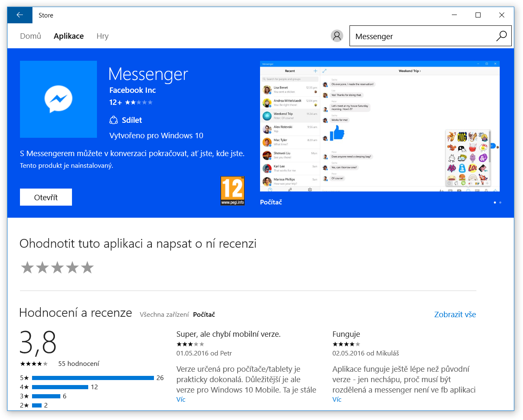
Task: Rate the app five stars
Action: (x=87, y=268)
